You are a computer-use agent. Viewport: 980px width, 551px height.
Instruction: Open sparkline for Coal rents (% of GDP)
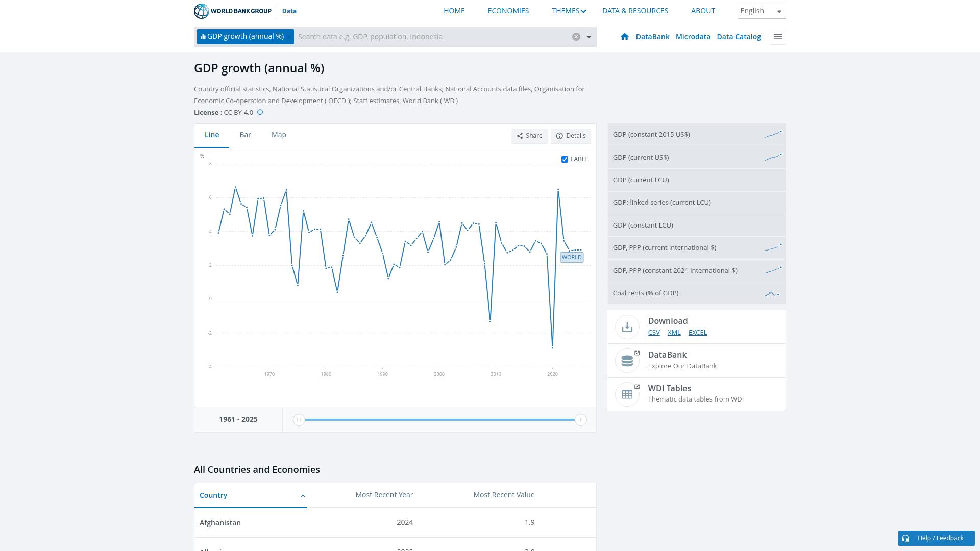pyautogui.click(x=772, y=293)
